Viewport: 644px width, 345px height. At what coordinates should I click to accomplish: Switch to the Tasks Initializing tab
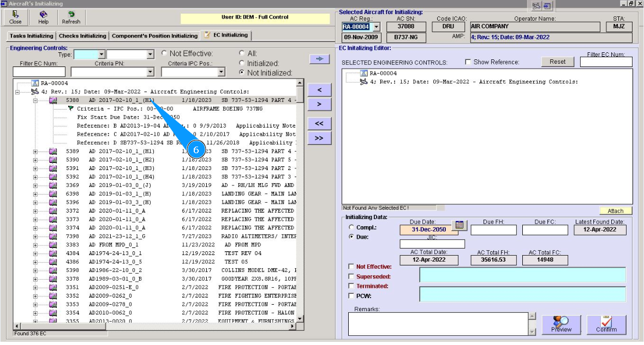32,36
